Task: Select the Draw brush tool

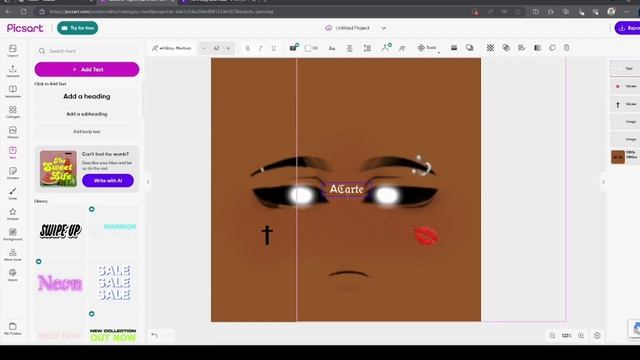Action: (13, 193)
